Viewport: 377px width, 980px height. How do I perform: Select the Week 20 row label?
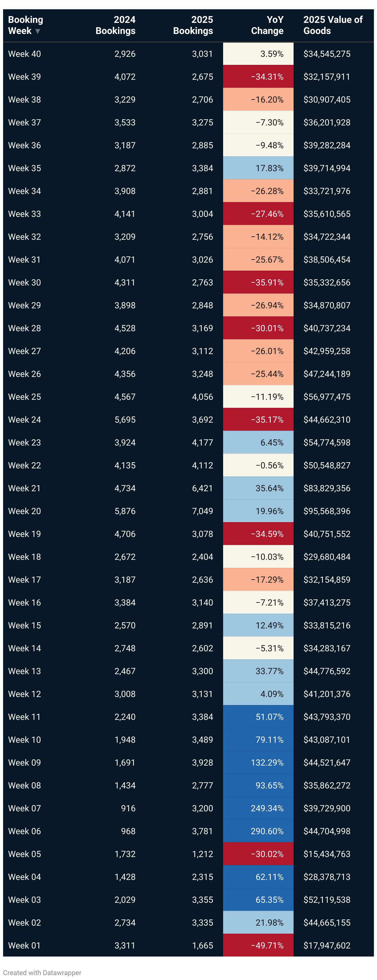tap(24, 511)
